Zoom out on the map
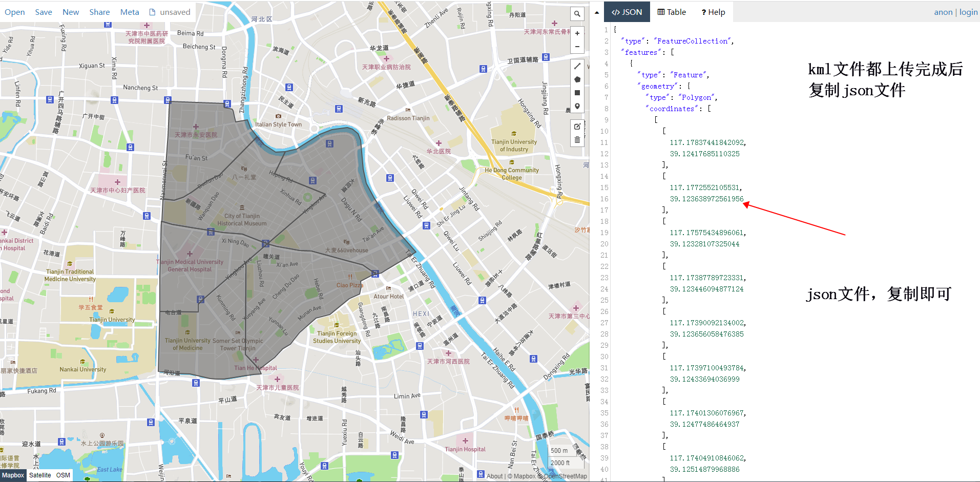 point(577,47)
